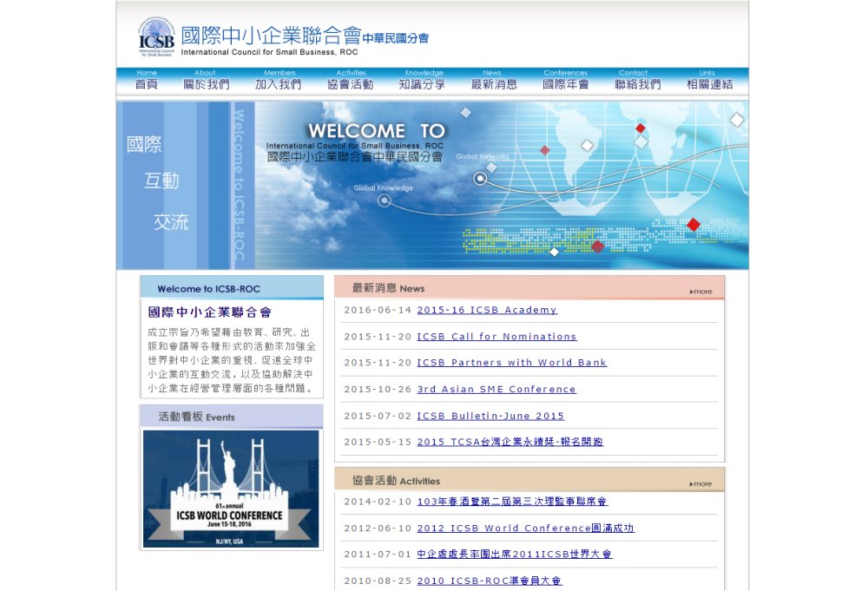Open the 2015-16 ICSB Academy link

pyautogui.click(x=487, y=310)
